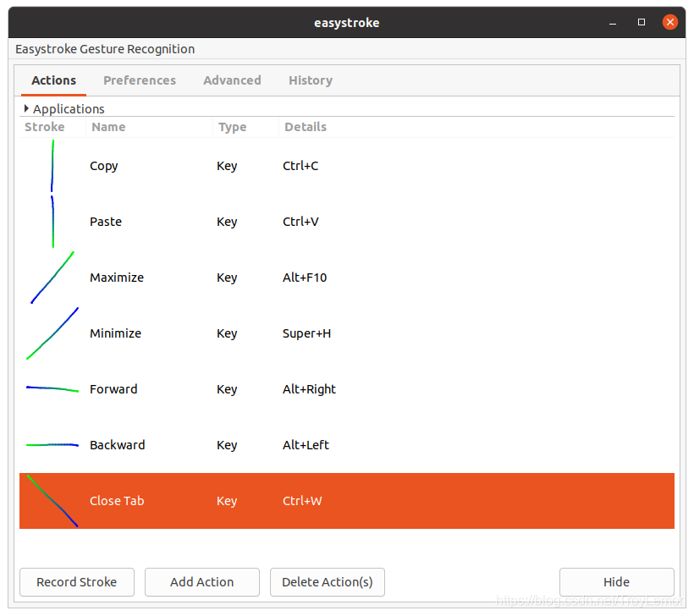Hide the easystroke window via Hide button
The width and height of the screenshot is (694, 616).
(x=616, y=582)
